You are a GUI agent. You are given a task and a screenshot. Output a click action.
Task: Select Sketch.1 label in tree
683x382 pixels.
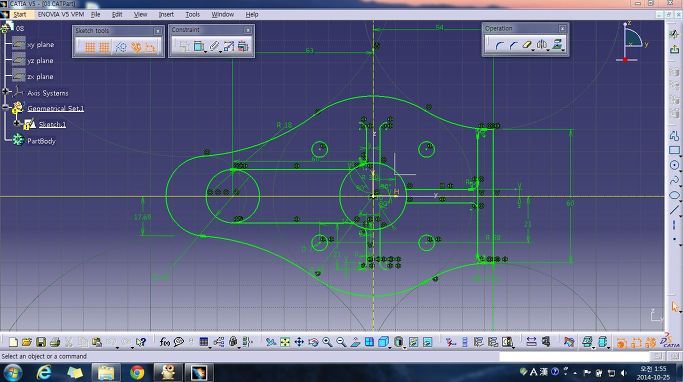[52, 125]
